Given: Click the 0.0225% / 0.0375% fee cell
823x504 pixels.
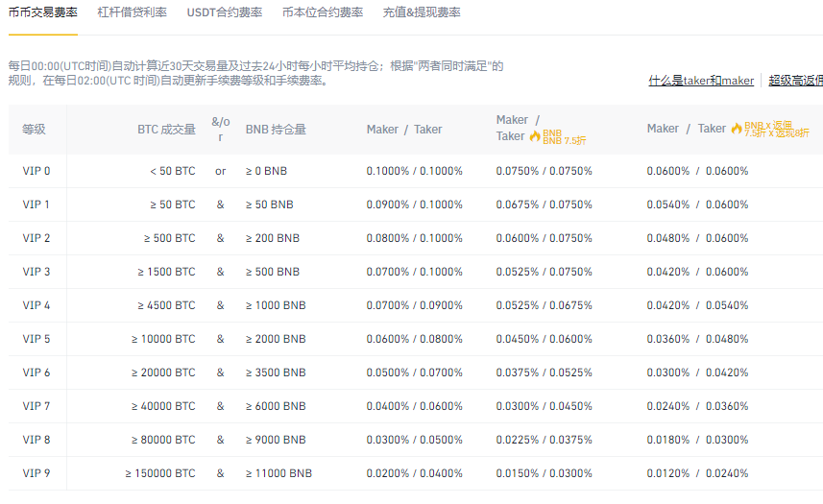Looking at the screenshot, I should coord(544,440).
